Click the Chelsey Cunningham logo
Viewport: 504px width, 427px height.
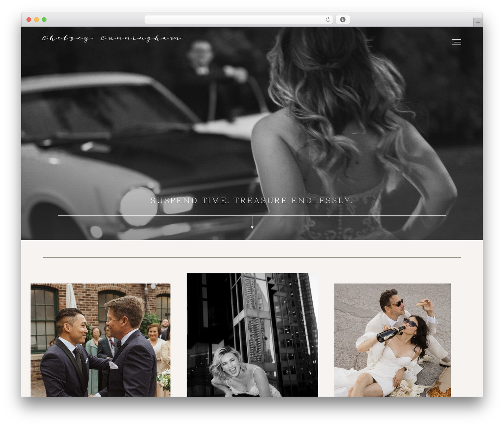click(112, 38)
